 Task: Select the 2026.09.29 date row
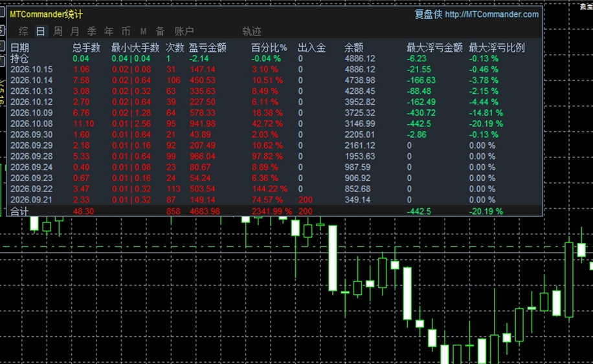pos(31,145)
